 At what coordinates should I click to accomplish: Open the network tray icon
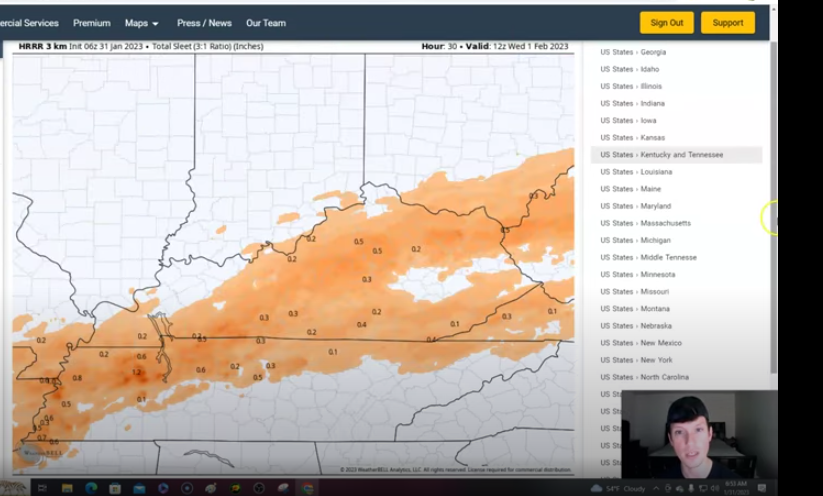point(703,489)
